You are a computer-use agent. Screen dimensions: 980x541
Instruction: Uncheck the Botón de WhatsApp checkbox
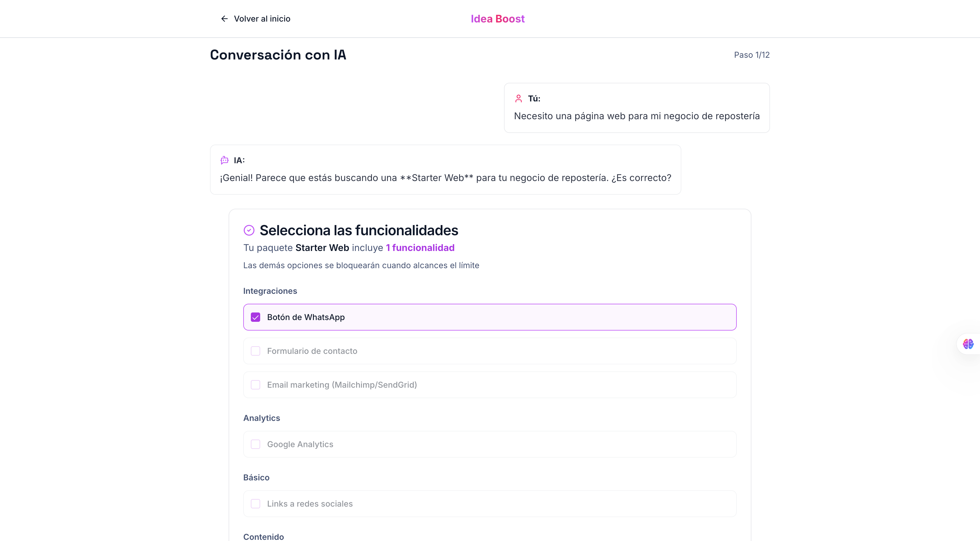(255, 317)
